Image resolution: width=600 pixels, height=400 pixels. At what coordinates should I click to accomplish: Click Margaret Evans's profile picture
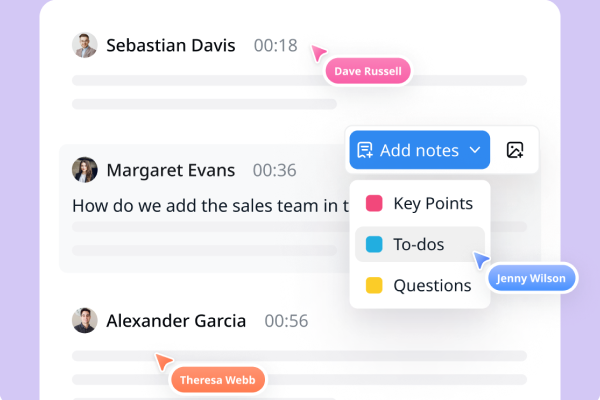[x=85, y=170]
